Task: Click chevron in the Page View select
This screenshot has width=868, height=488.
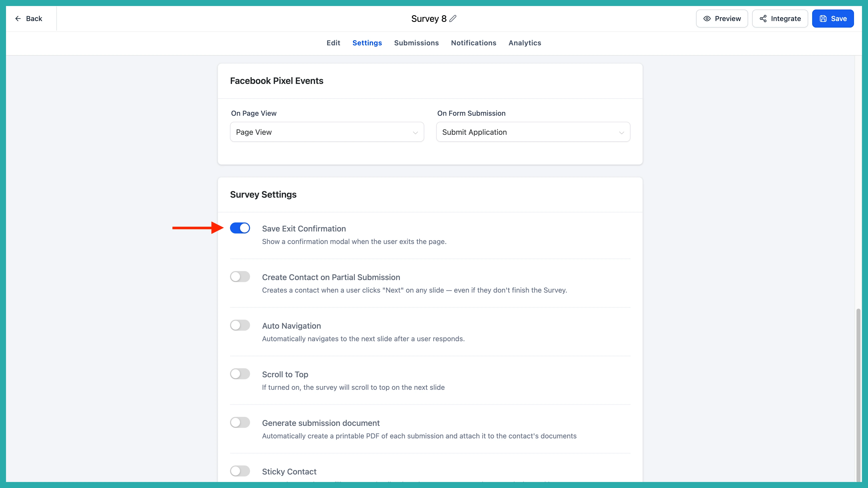Action: click(415, 133)
